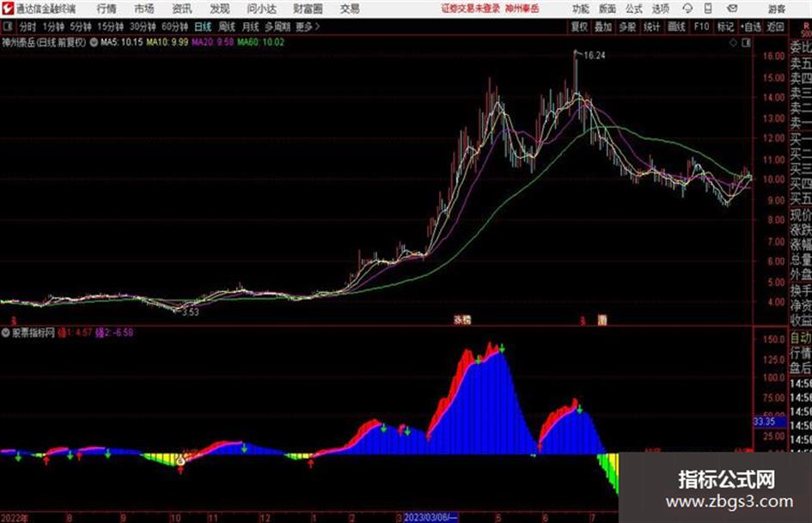Open the 财富圈 menu
Image resolution: width=812 pixels, height=523 pixels.
coord(308,9)
